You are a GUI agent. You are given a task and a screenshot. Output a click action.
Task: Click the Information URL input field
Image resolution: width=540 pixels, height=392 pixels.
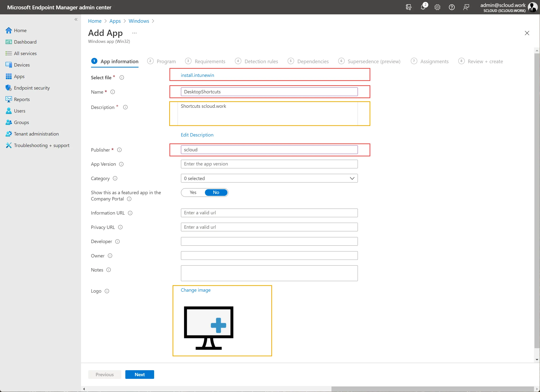click(x=269, y=213)
